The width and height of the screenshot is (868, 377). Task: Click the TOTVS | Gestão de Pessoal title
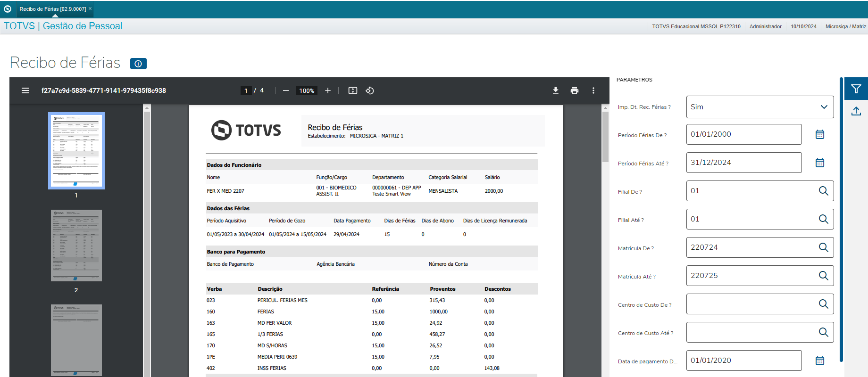click(x=63, y=26)
